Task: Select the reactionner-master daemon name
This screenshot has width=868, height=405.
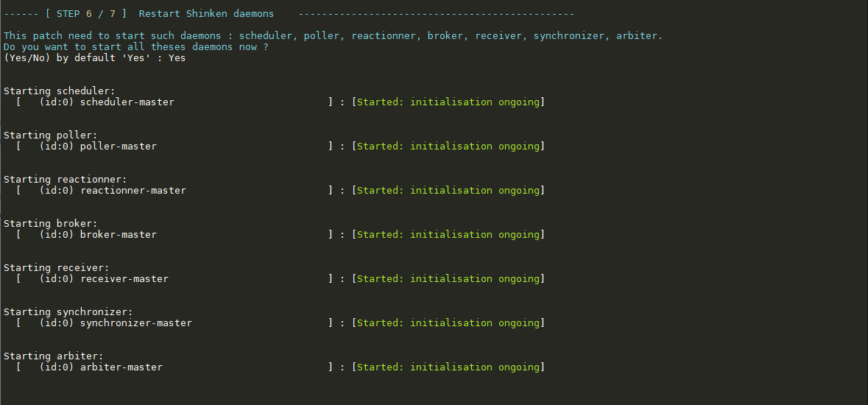Action: coord(133,191)
